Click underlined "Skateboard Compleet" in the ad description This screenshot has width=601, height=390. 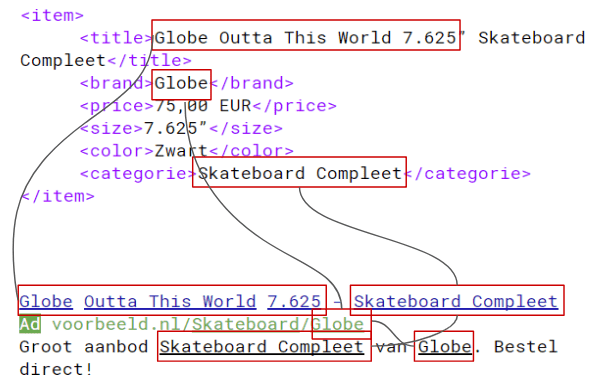[x=262, y=347]
